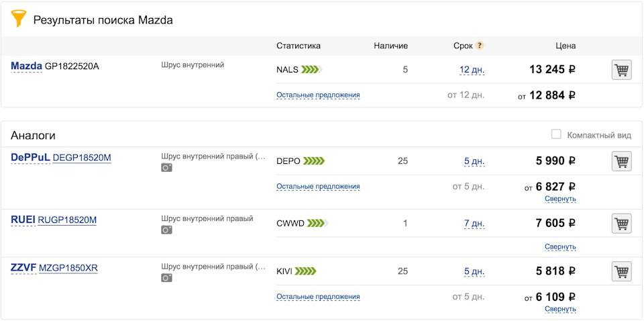Collapse ZZVF offers with Свернуть

560,309
